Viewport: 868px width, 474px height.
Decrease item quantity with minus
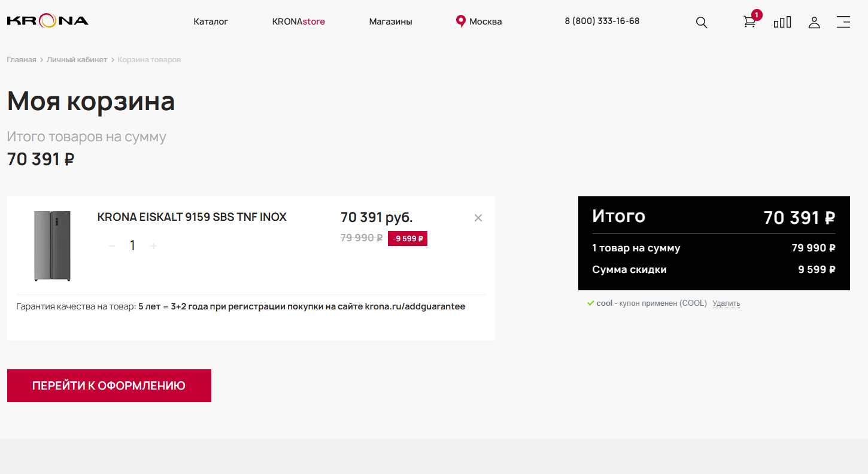112,246
